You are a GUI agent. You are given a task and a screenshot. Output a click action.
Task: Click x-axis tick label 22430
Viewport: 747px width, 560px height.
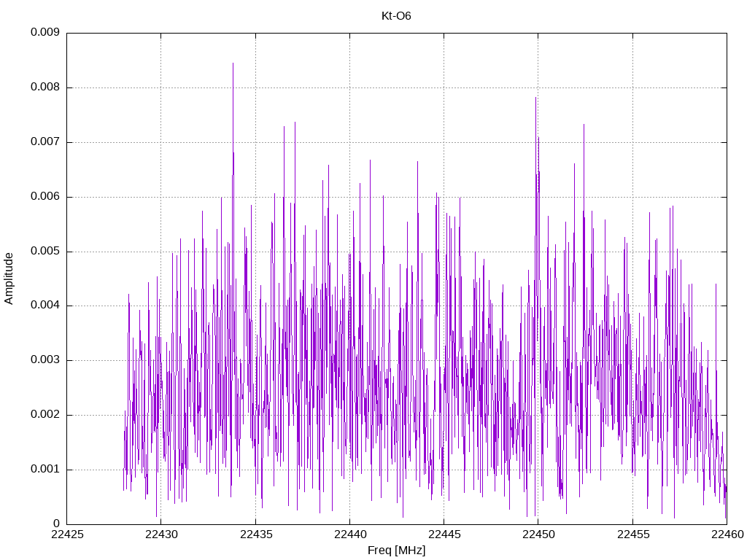(x=161, y=534)
